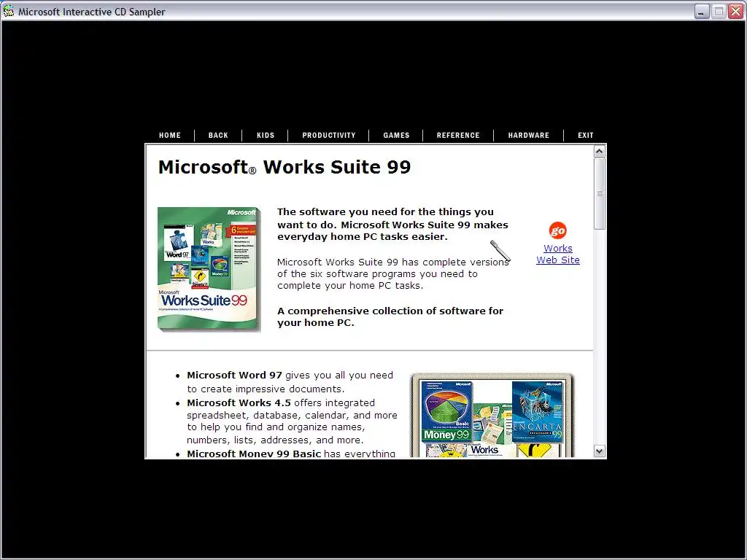Screen dimensions: 747x560
Task: Switch to the GAMES section
Action: [396, 135]
